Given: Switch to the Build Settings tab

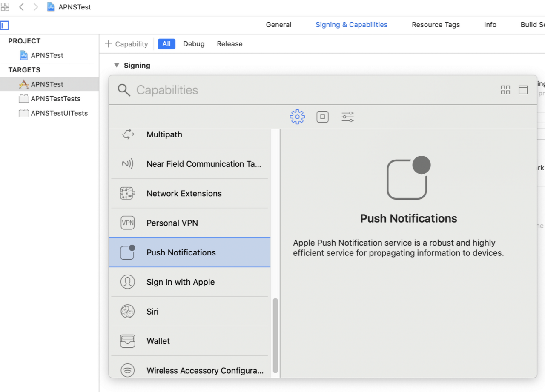Looking at the screenshot, I should click(532, 25).
